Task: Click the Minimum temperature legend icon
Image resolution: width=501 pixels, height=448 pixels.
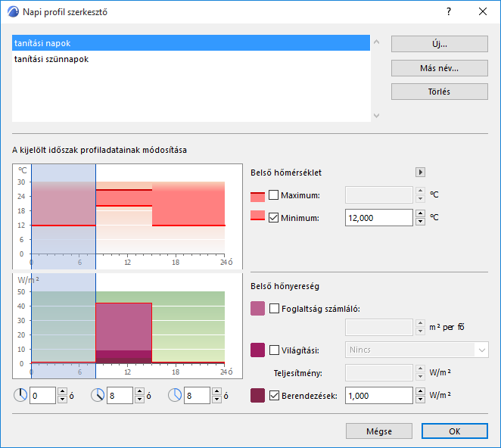Action: pyautogui.click(x=257, y=216)
